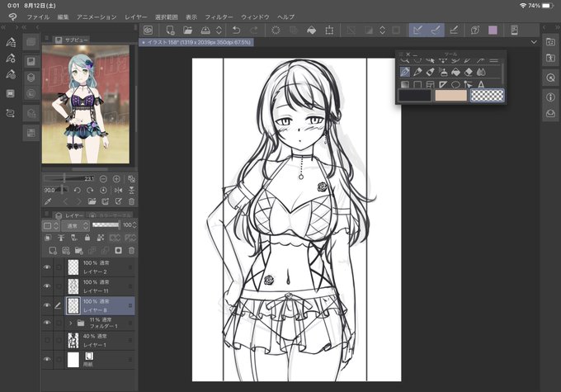Switch to the カラーサークル tab
Viewport: 561px width, 392px height.
(x=111, y=215)
